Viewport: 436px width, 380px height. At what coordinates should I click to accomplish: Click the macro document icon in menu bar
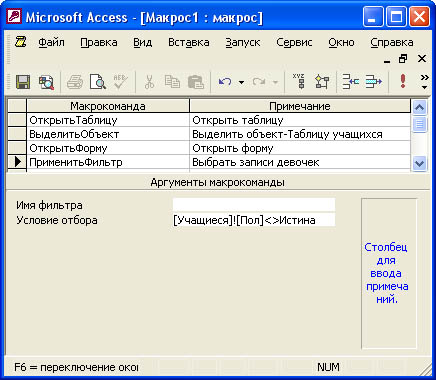(21, 42)
